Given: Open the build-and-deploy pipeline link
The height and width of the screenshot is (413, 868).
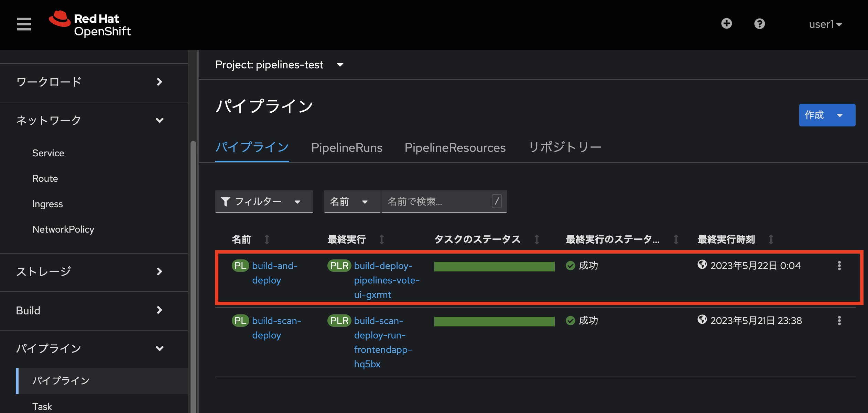Looking at the screenshot, I should (275, 273).
